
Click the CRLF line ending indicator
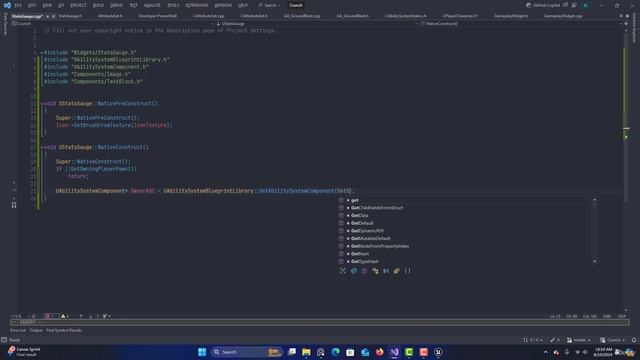coord(622,316)
